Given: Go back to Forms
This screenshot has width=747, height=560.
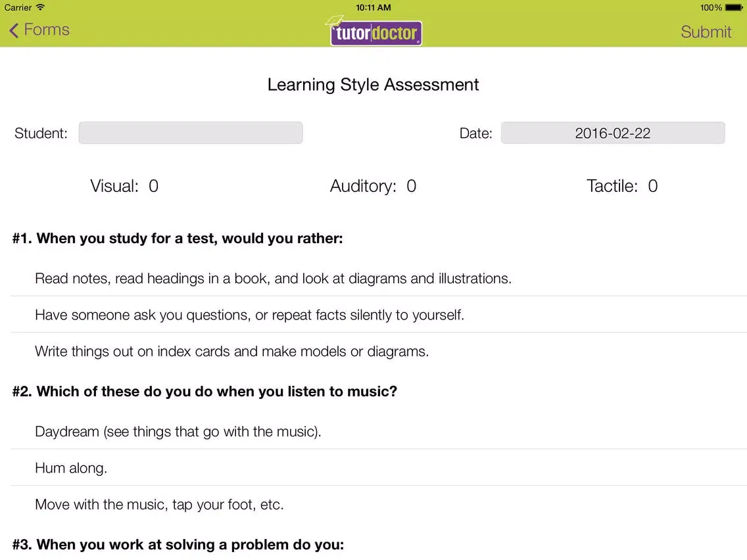Looking at the screenshot, I should (39, 30).
